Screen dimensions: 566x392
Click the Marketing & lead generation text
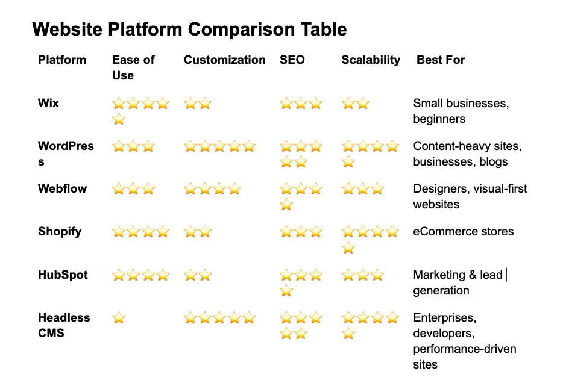click(458, 282)
